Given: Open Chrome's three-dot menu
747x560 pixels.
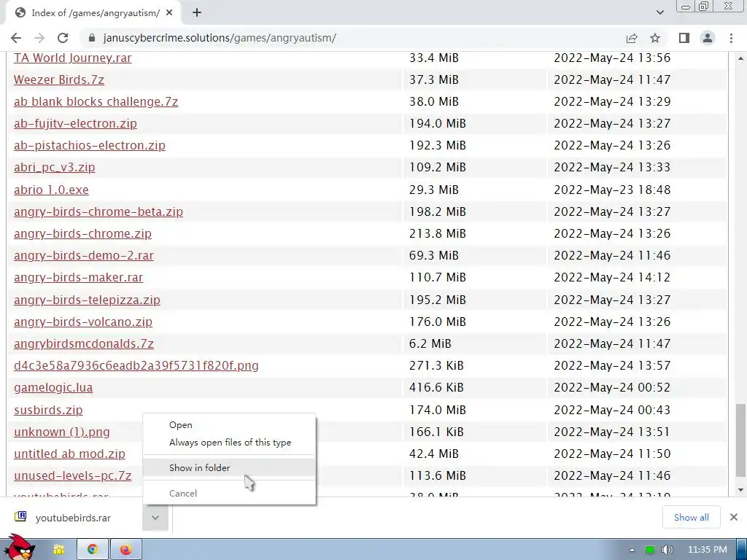Looking at the screenshot, I should (731, 38).
